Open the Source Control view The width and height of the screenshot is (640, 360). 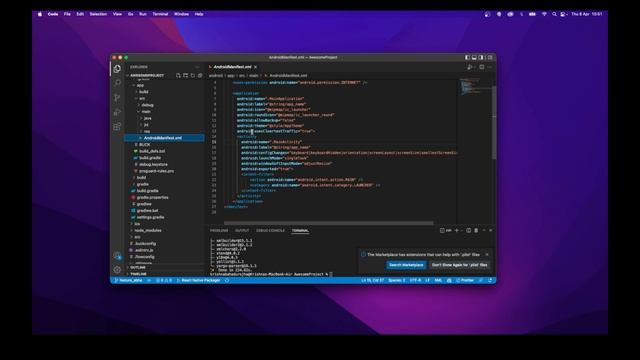(x=117, y=97)
